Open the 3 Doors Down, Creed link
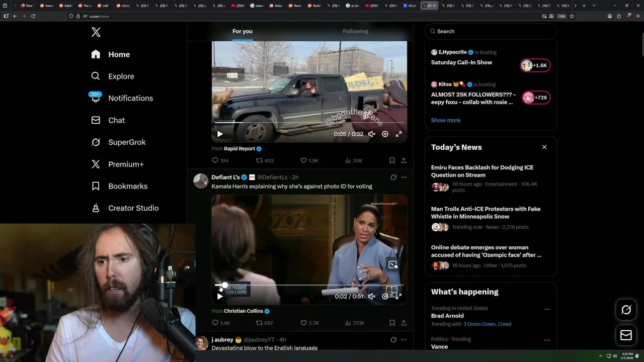644x362 pixels. point(487,324)
